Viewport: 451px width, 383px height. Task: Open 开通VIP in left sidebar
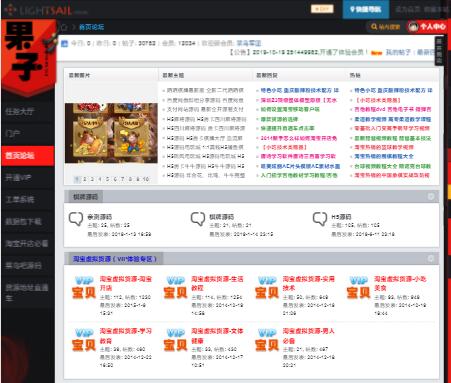click(28, 178)
